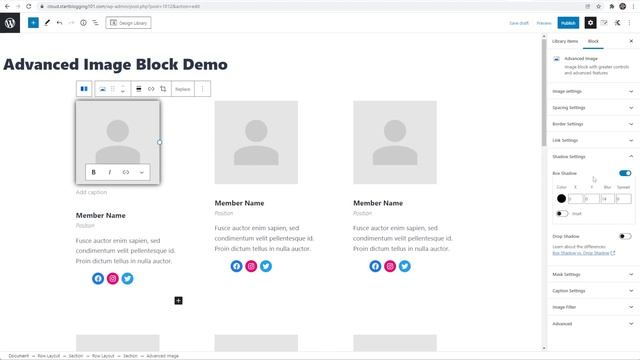
Task: Click Document in the breadcrumb bar
Action: tap(18, 356)
